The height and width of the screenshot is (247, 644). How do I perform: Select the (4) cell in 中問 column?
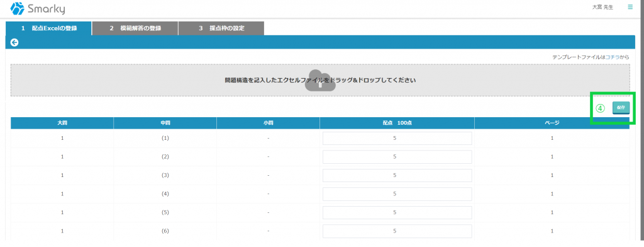click(x=165, y=194)
